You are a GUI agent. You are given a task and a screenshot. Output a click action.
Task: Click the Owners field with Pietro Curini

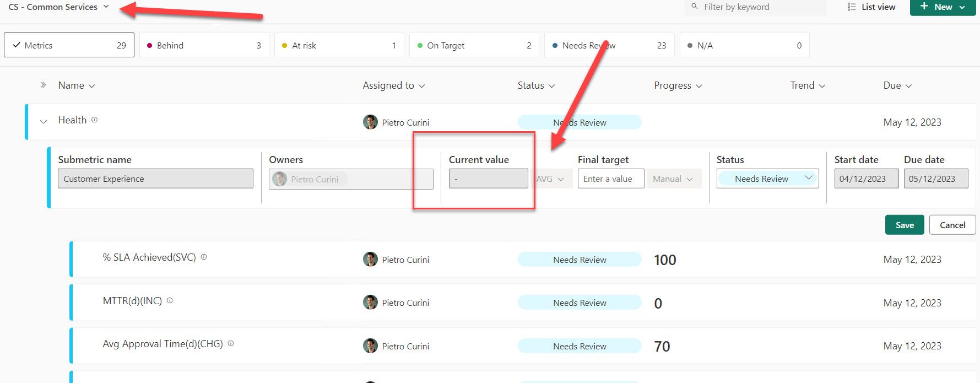[x=351, y=179]
